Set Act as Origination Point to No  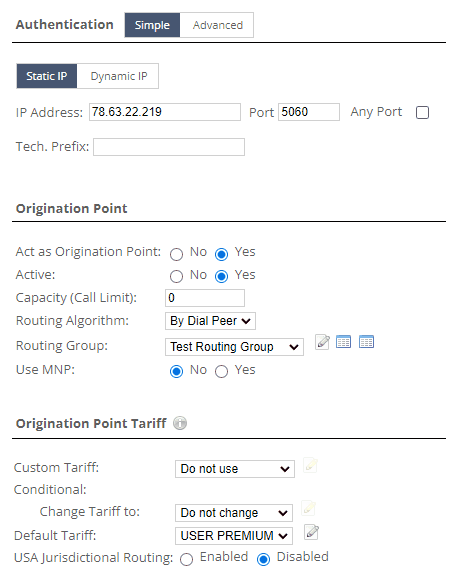[176, 254]
